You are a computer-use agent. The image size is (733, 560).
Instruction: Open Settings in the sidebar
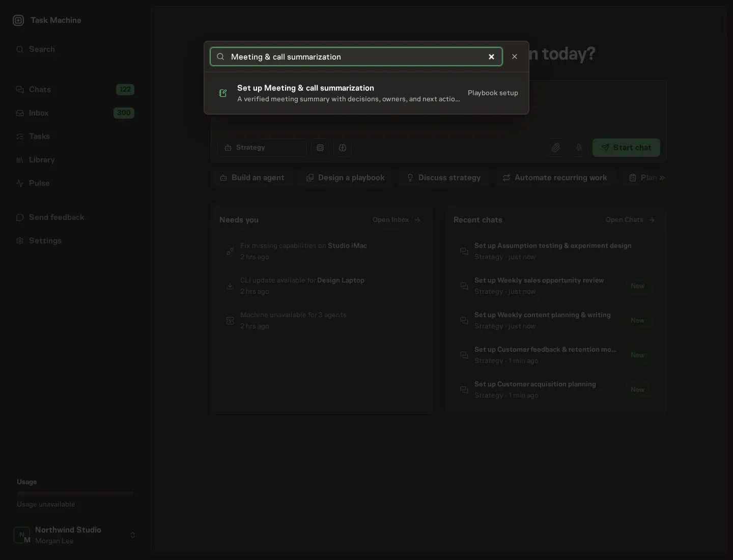75,241
